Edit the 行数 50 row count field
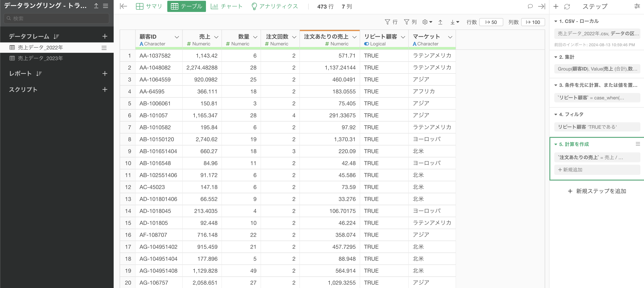The image size is (644, 288). tap(491, 22)
